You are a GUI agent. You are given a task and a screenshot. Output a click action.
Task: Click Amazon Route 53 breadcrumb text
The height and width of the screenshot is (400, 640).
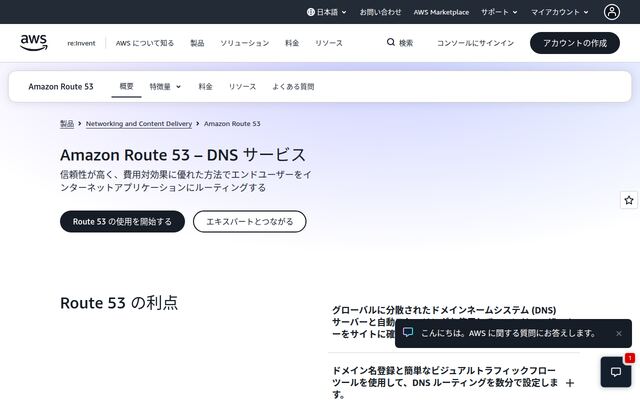(x=232, y=124)
